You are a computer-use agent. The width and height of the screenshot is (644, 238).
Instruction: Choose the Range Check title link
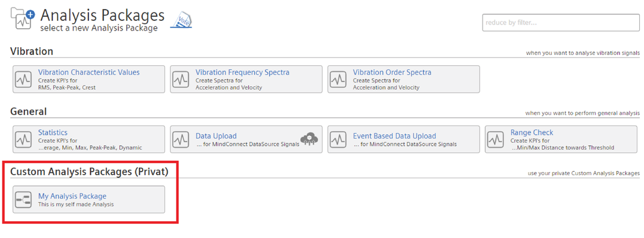point(532,132)
